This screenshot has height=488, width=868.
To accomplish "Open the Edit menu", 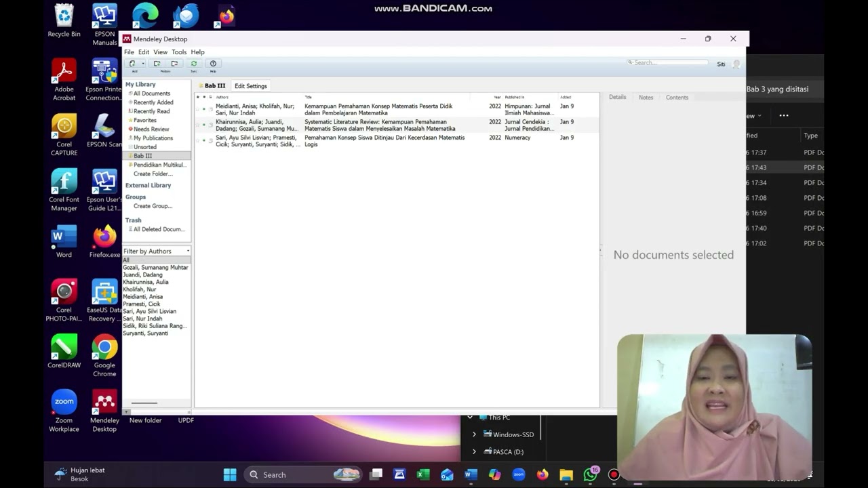I will pos(144,52).
